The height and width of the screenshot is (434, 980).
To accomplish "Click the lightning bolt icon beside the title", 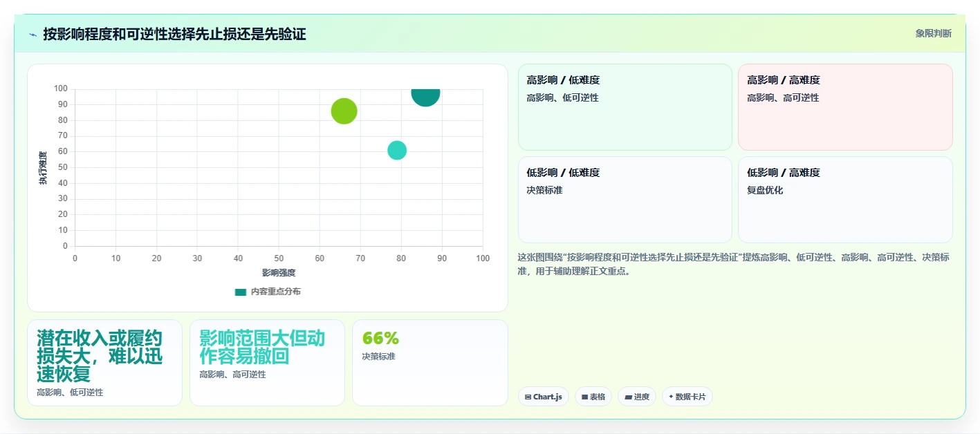I will pos(33,35).
